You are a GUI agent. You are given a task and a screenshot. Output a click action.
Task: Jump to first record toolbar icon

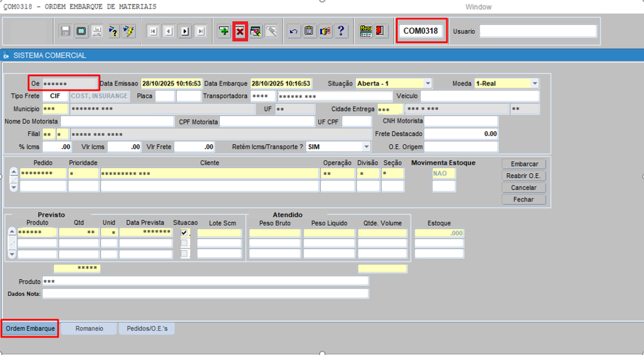[x=153, y=31]
